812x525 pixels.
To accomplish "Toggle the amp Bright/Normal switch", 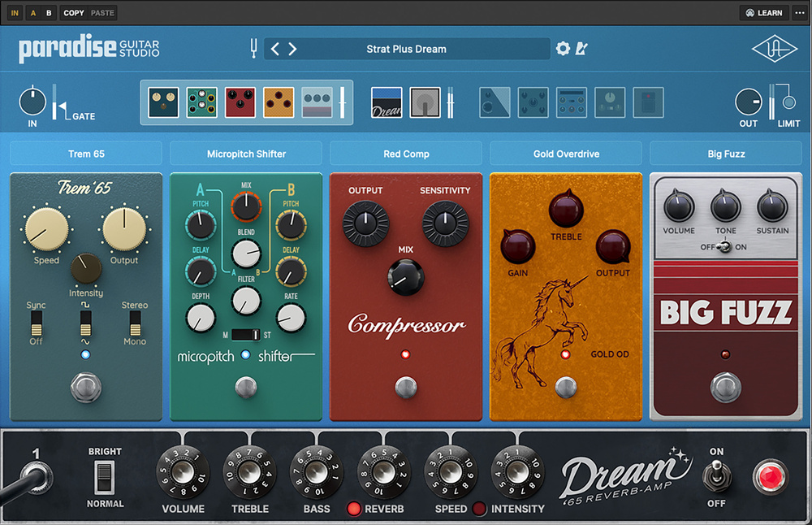I will coord(105,477).
